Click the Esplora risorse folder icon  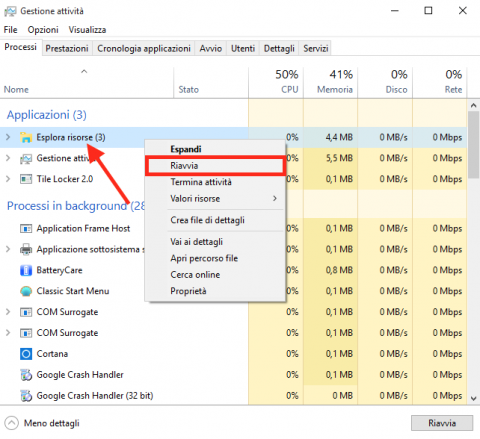(26, 137)
